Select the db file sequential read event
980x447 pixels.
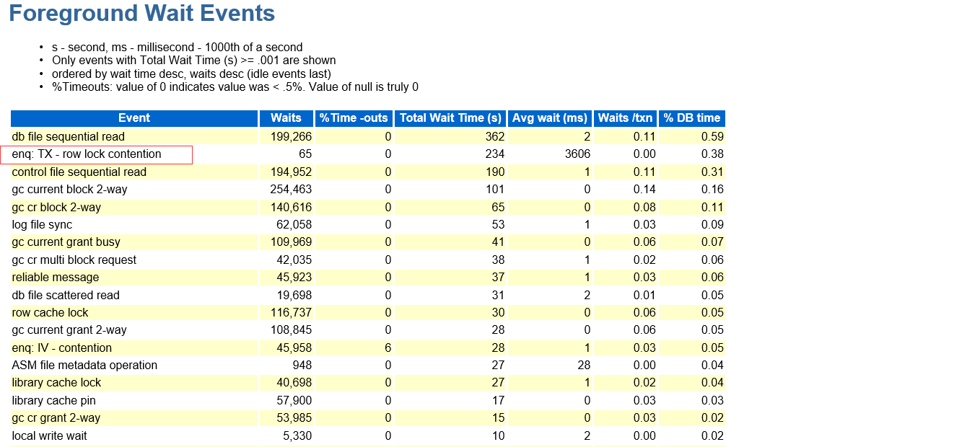69,136
